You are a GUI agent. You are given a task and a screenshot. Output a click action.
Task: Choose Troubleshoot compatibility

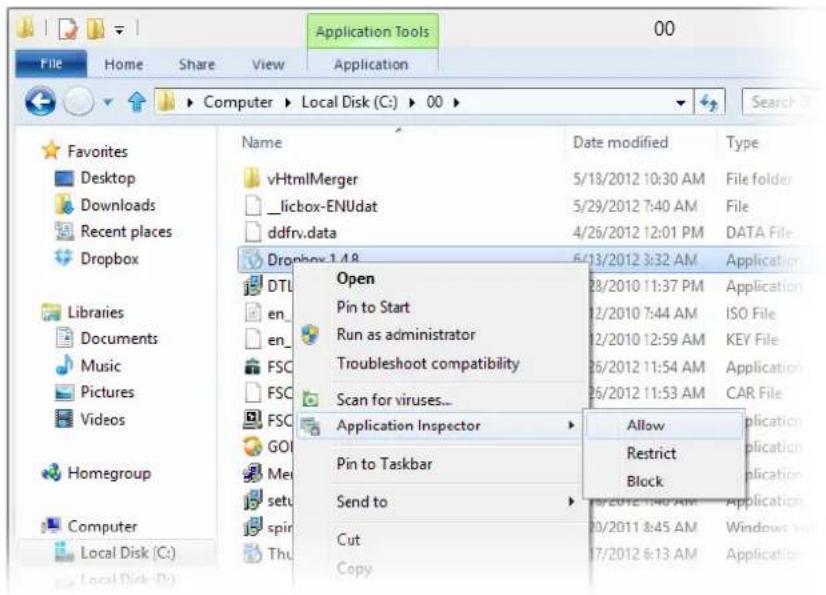[x=428, y=363]
